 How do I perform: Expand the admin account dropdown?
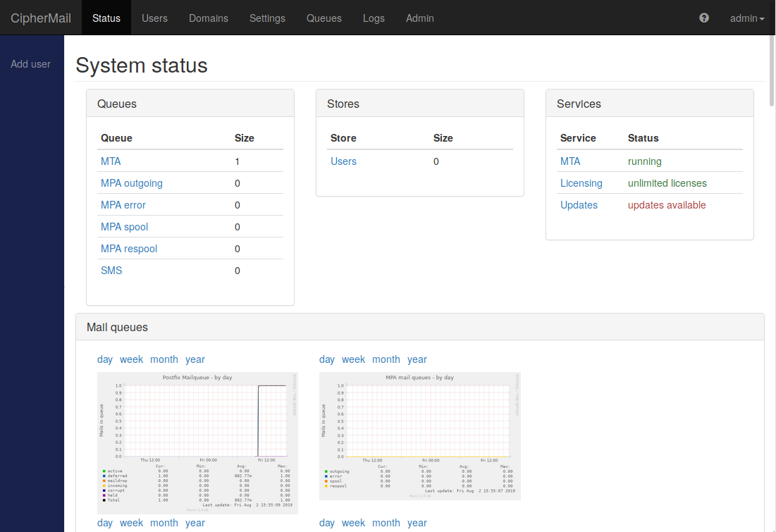click(747, 18)
